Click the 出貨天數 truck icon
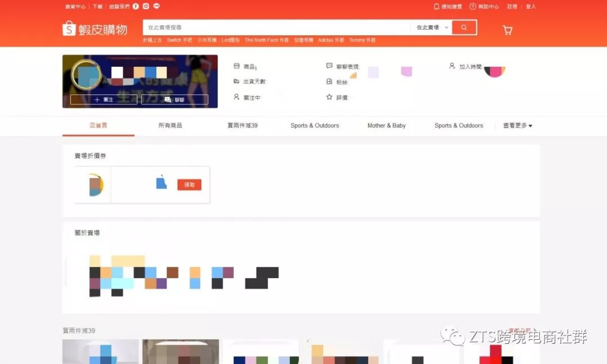 (237, 81)
